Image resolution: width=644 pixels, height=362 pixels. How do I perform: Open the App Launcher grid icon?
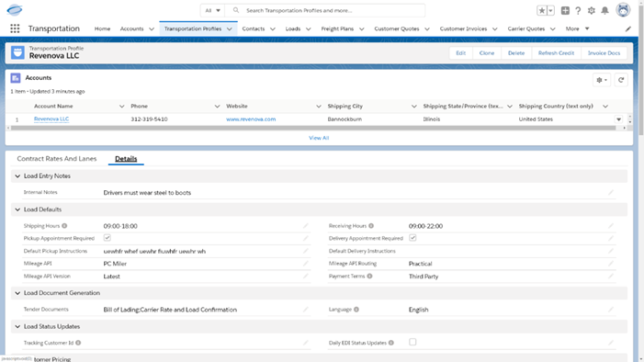point(15,28)
